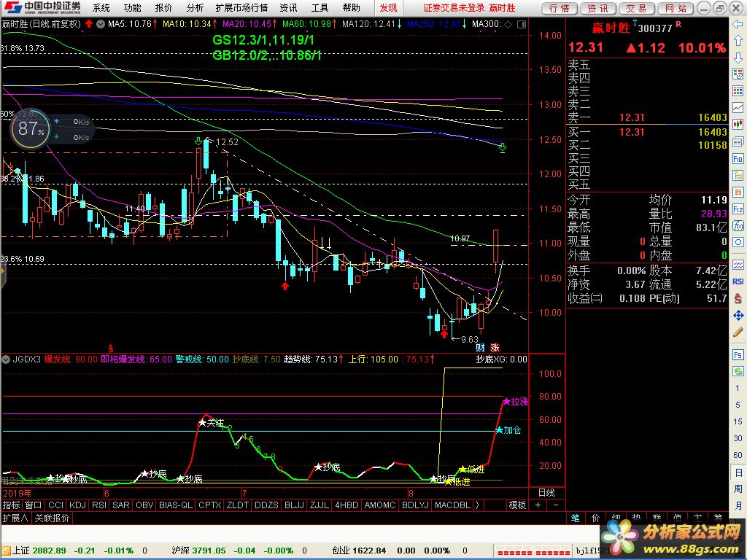Click the red S marker on chart bottom
The width and height of the screenshot is (747, 560).
(111, 349)
